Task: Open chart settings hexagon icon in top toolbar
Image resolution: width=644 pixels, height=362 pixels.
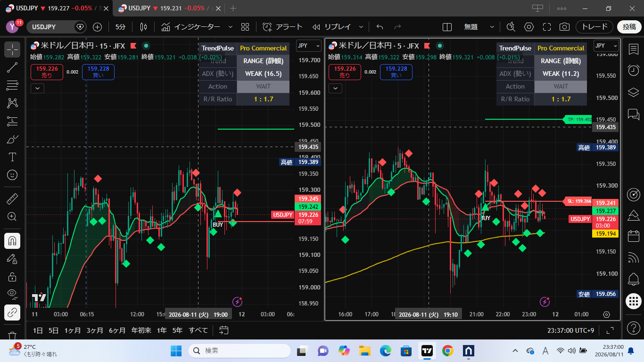Action: coord(529,27)
